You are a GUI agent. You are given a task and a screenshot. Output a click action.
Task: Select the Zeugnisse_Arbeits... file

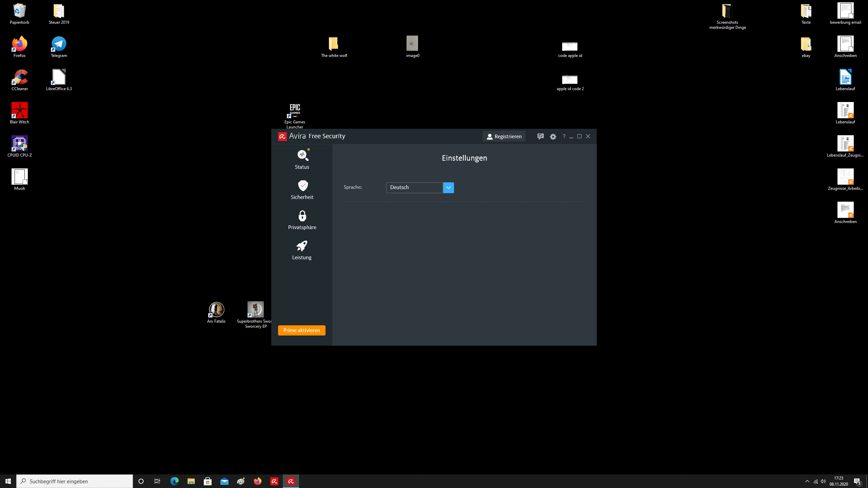click(845, 180)
